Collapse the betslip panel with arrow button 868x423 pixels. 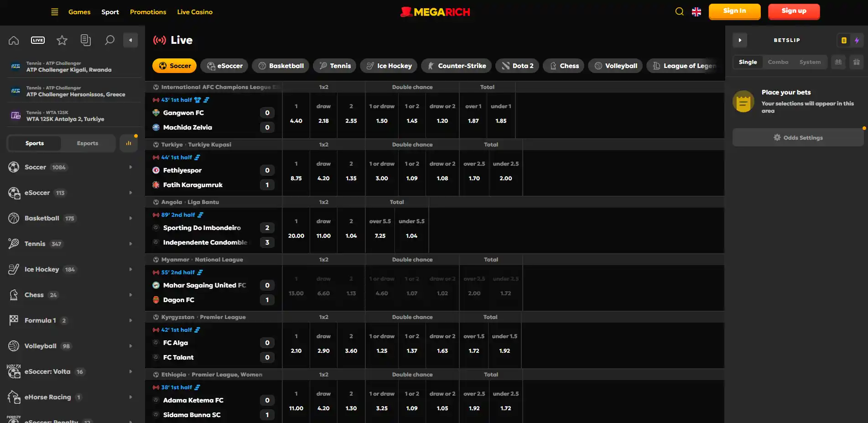click(740, 40)
